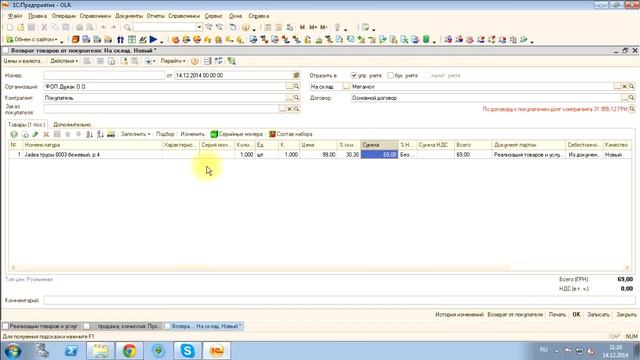Click the barcode scanner icon in table toolbar
640x360 pixels.
click(111, 134)
